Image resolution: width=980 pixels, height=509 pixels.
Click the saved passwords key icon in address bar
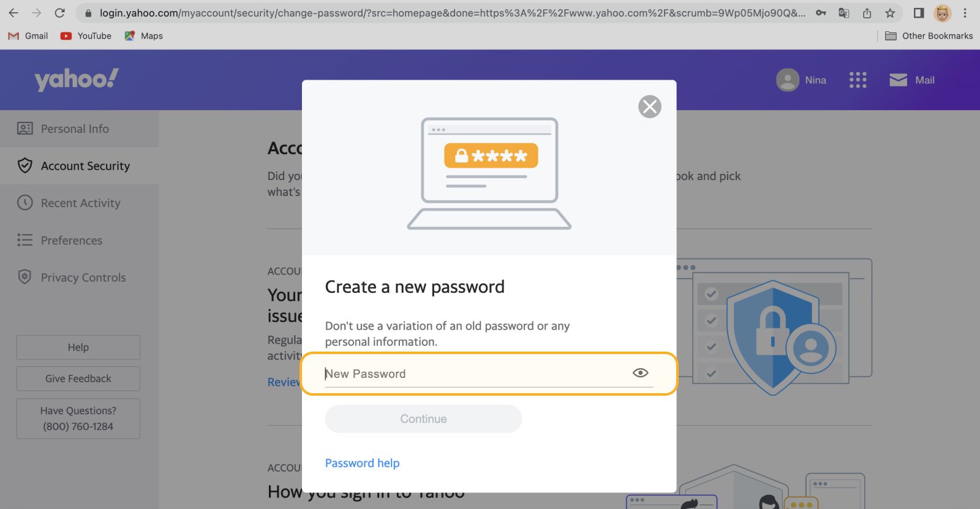pos(821,13)
